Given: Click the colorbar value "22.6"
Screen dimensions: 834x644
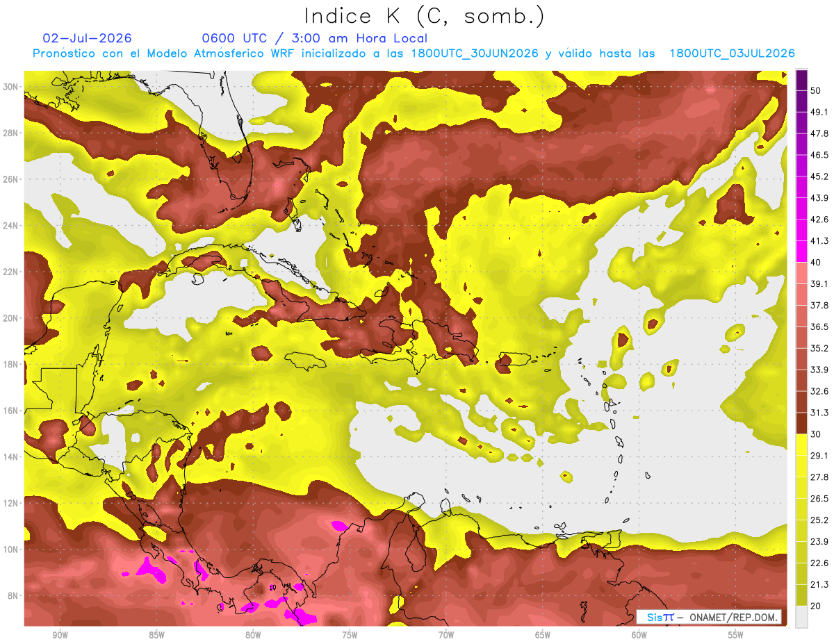Looking at the screenshot, I should point(820,563).
